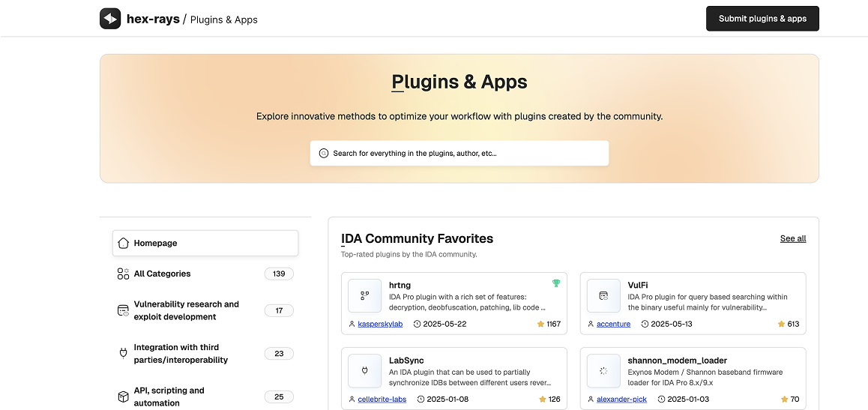
Task: Click the Vulnerability research category icon
Action: click(x=124, y=310)
